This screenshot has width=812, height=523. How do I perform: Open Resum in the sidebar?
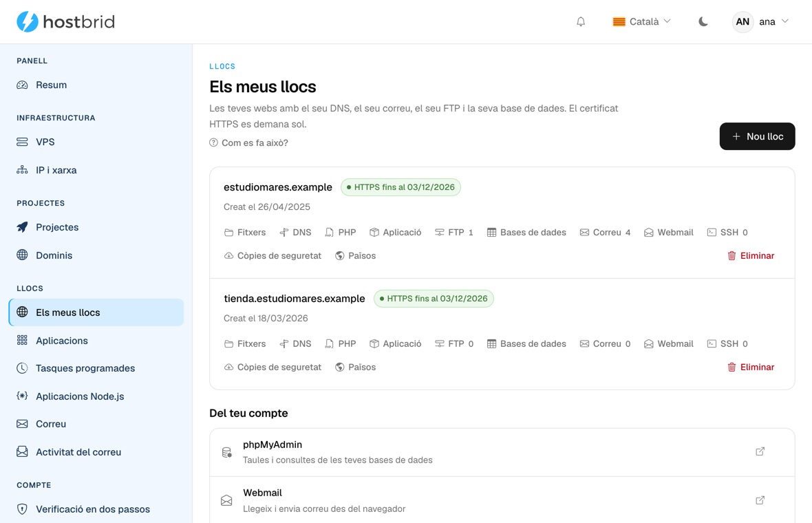tap(96, 85)
